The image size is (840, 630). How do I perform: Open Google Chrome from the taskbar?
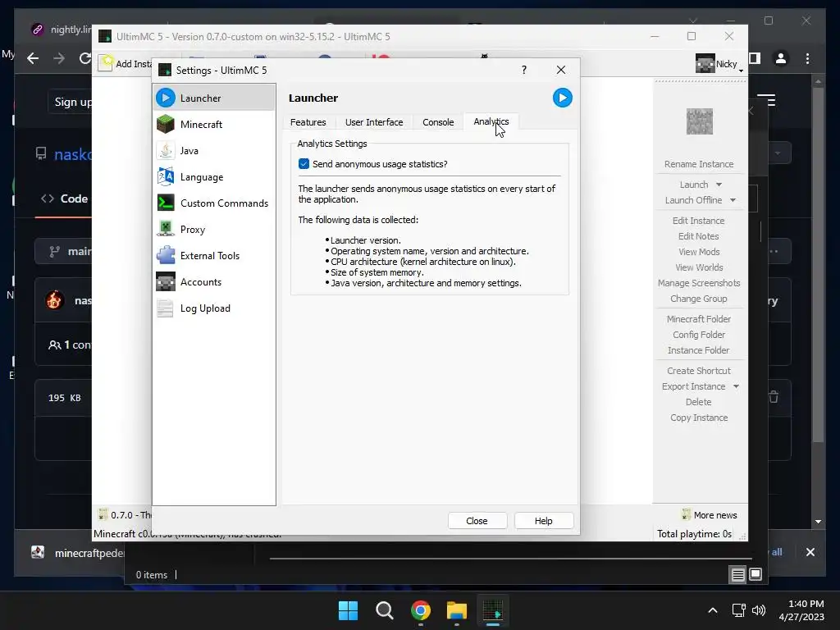421,610
